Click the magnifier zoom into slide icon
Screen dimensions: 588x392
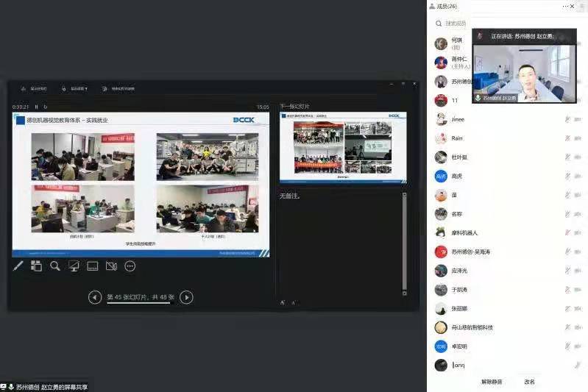tap(55, 266)
